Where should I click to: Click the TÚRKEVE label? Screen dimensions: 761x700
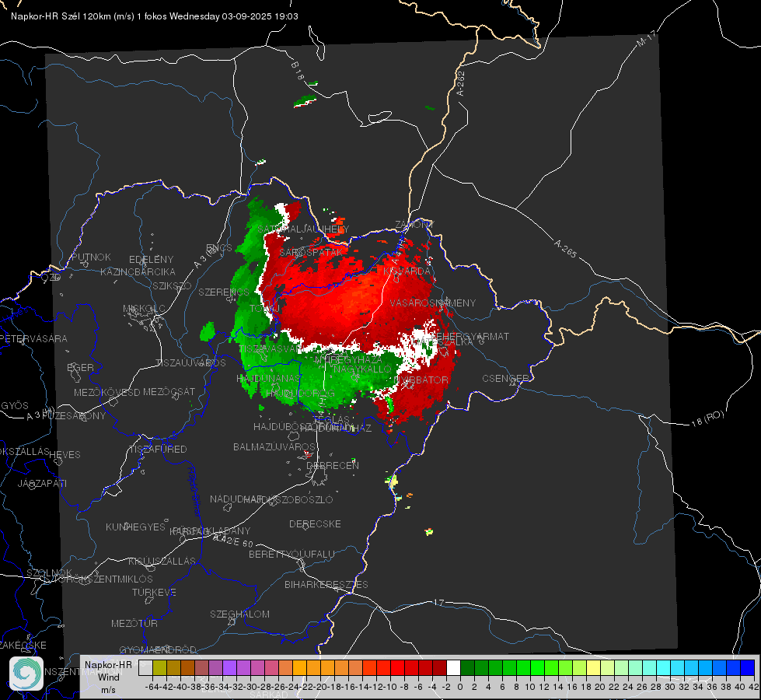[154, 592]
